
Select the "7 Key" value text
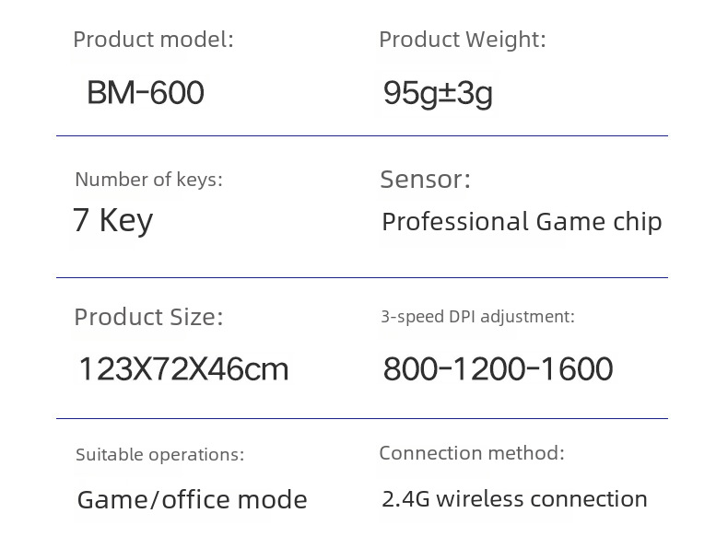pyautogui.click(x=112, y=220)
